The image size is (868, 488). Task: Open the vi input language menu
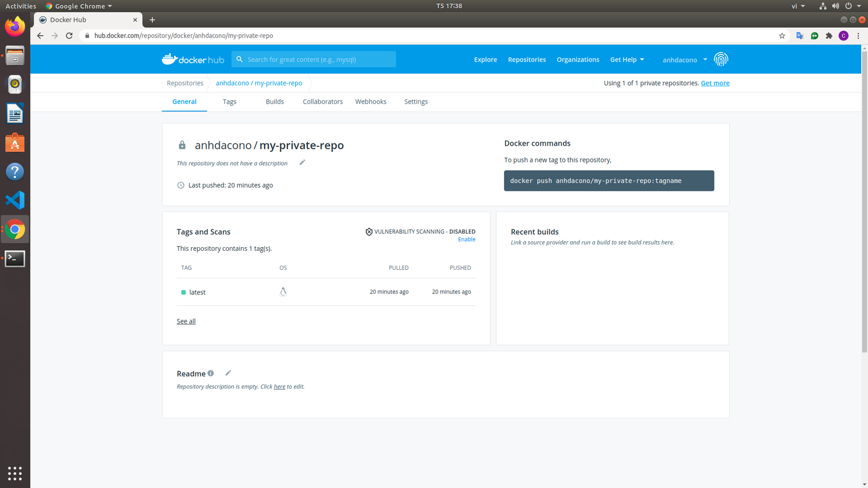[798, 6]
